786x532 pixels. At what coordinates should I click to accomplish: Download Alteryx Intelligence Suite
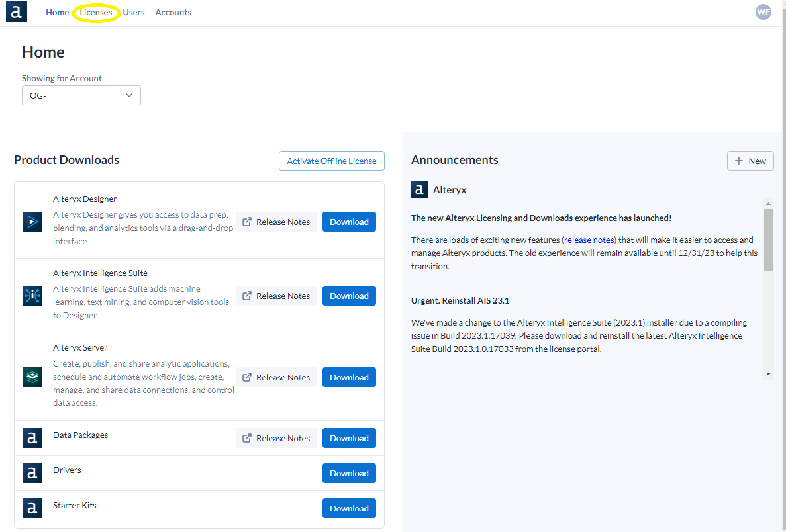tap(349, 296)
